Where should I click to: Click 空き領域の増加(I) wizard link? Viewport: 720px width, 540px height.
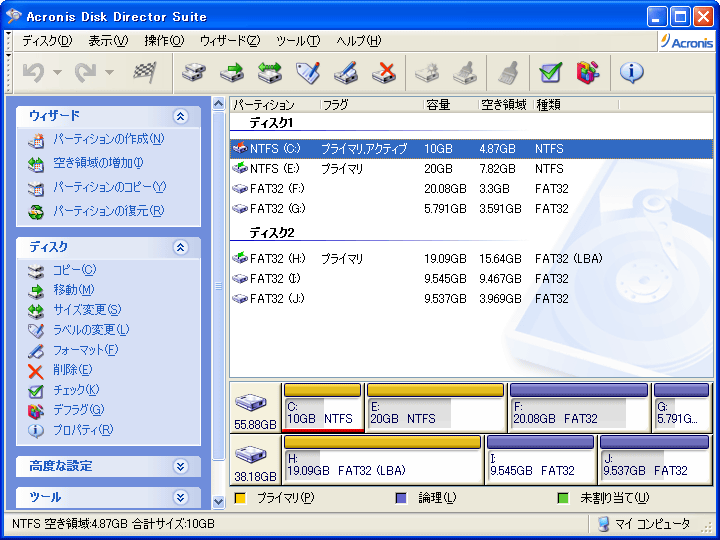pyautogui.click(x=98, y=163)
